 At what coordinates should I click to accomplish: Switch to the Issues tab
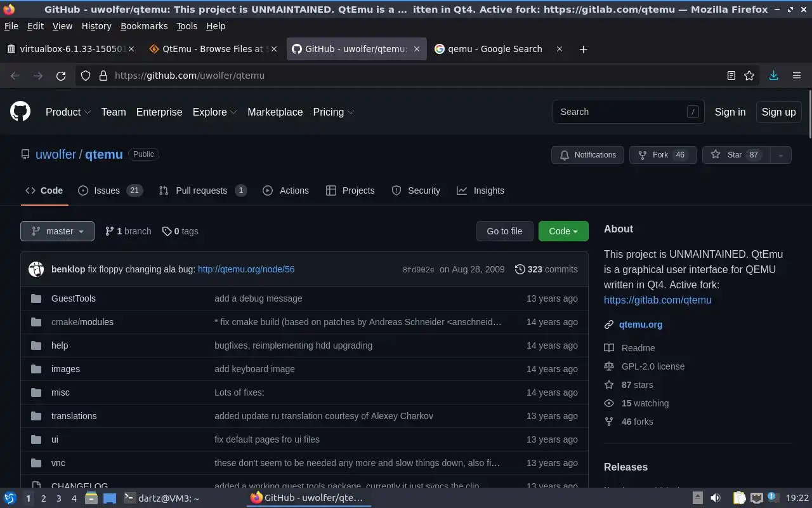point(110,190)
